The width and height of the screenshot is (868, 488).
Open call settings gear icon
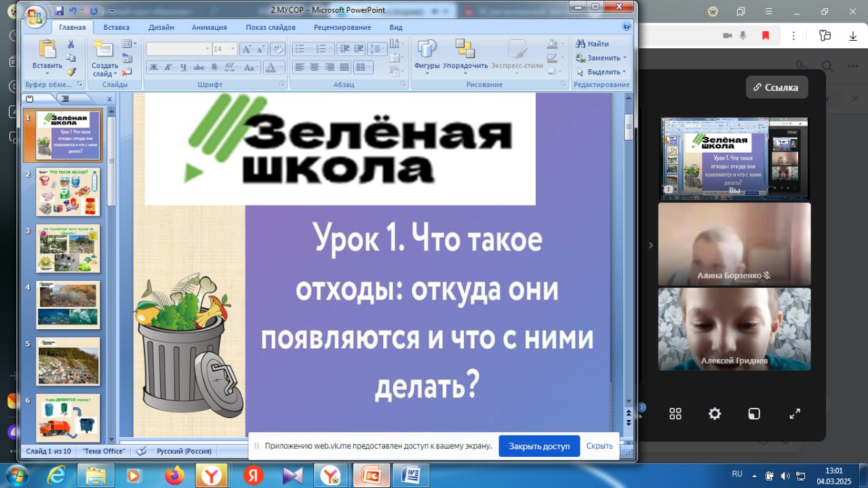715,413
